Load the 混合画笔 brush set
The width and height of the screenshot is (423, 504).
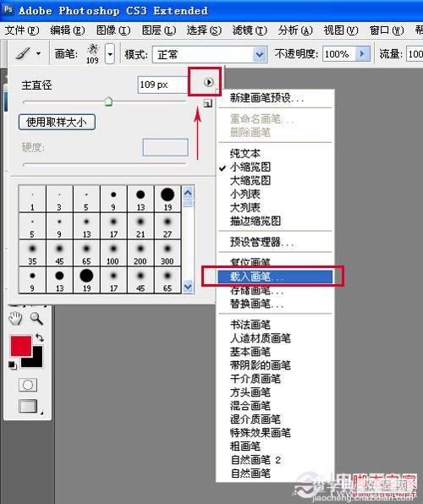[x=250, y=406]
